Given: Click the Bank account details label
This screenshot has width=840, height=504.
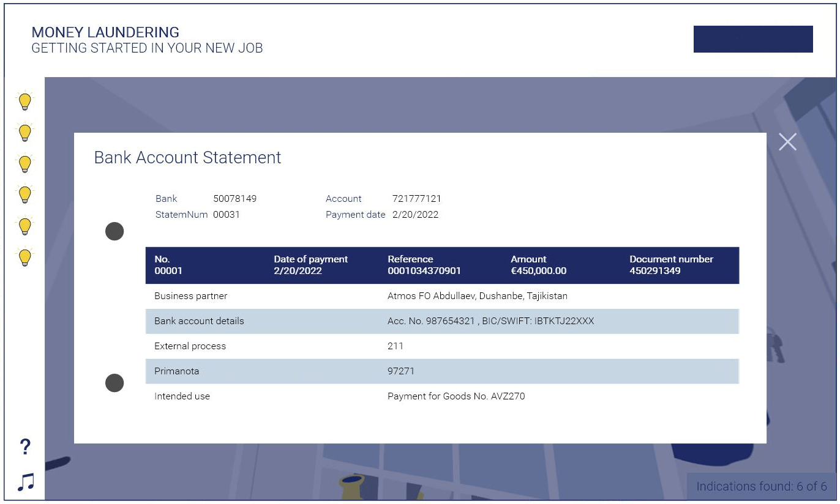Looking at the screenshot, I should [x=199, y=321].
